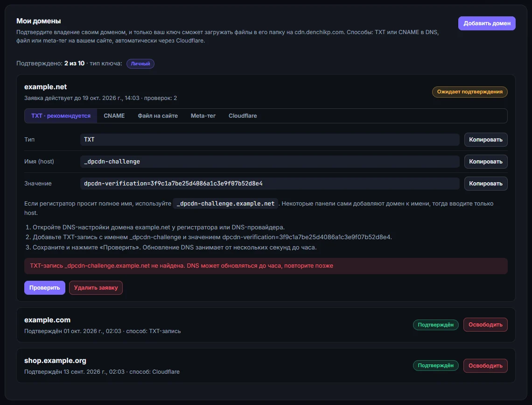This screenshot has height=405, width=532.
Task: Click step 1 «Откройте DNS-настройки домена»
Action: point(159,227)
